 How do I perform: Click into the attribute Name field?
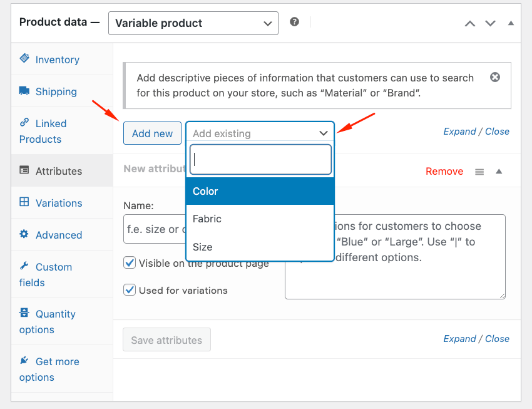[x=155, y=229]
